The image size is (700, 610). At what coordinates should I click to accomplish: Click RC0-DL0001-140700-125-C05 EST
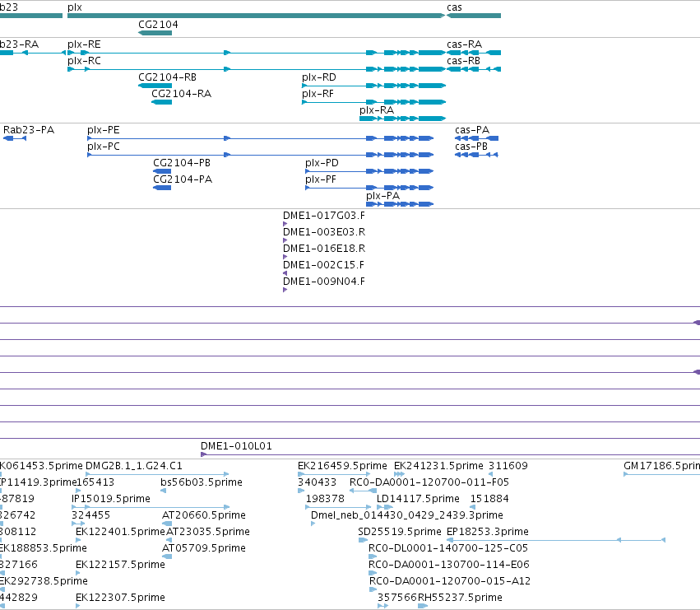(373, 556)
